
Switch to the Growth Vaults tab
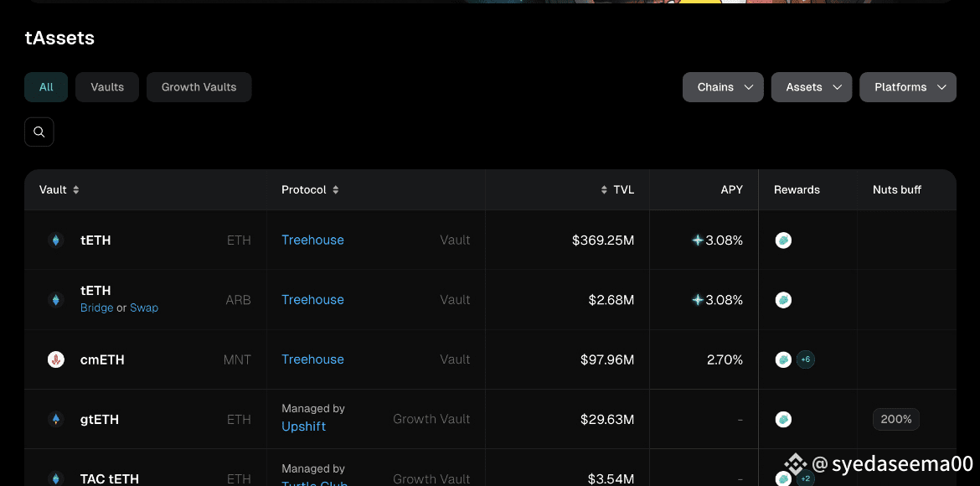199,87
